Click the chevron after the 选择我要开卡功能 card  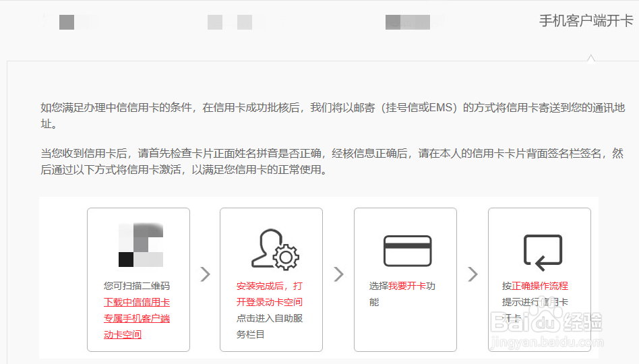click(473, 274)
